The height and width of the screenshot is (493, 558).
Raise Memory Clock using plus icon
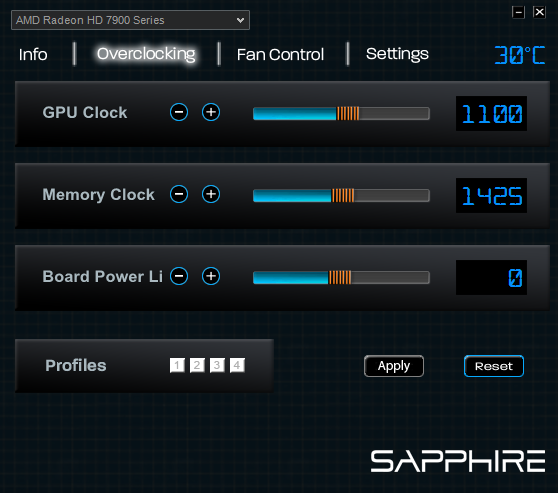click(211, 194)
